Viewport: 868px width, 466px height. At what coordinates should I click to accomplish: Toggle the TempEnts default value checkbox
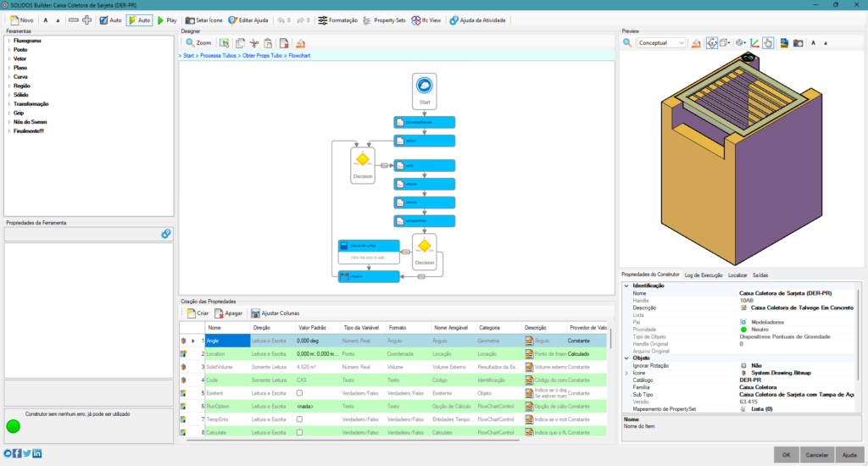(299, 419)
